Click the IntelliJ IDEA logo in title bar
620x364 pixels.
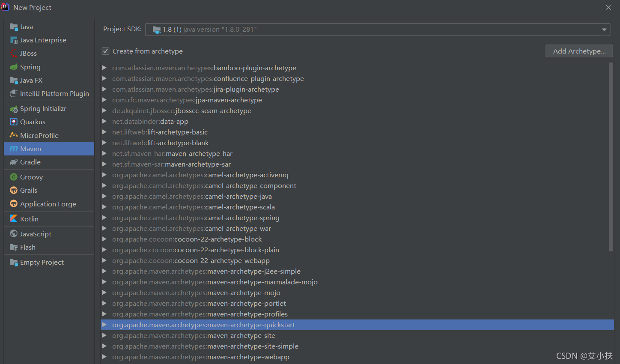5,7
